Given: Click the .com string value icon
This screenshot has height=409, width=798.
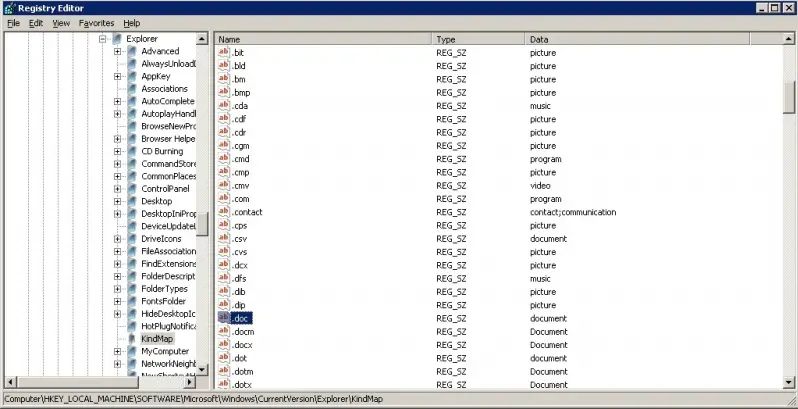Looking at the screenshot, I should (223, 198).
